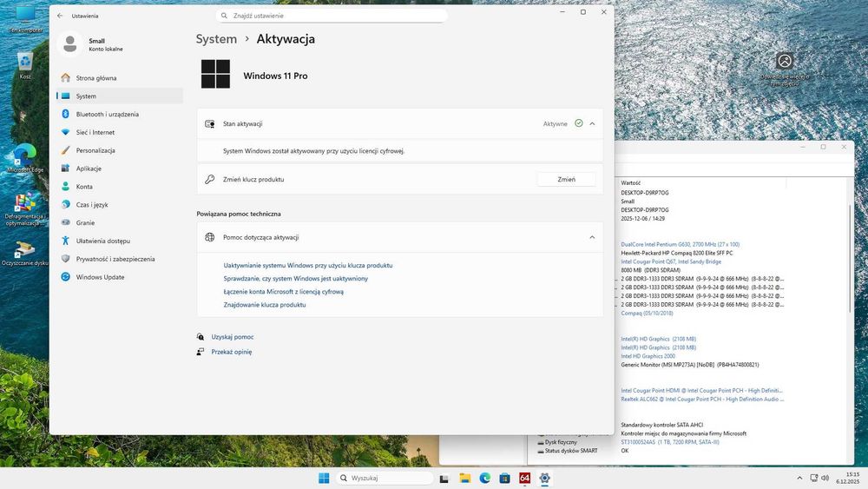Viewport: 868px width, 489px height.
Task: Open the Windows Start button
Action: coord(324,478)
